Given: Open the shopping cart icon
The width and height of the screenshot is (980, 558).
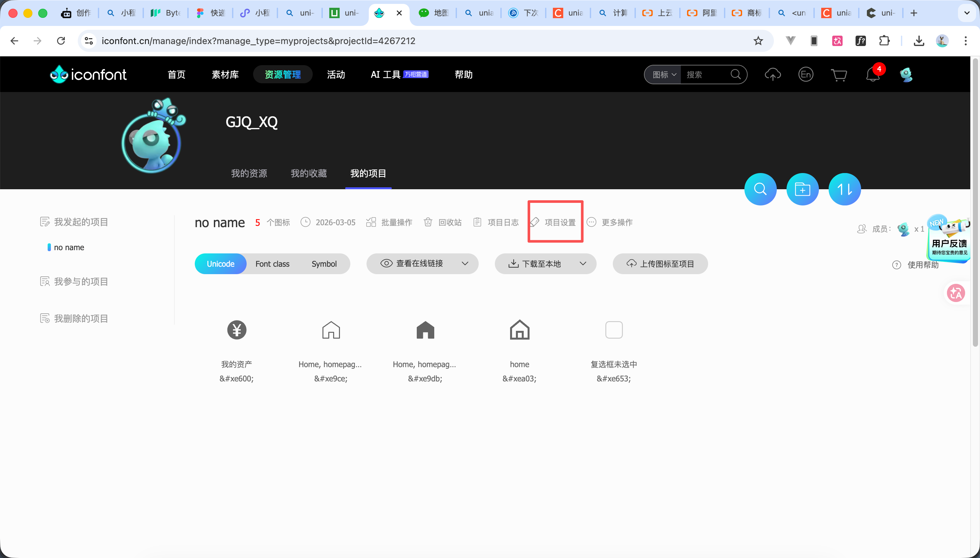Looking at the screenshot, I should pos(839,75).
